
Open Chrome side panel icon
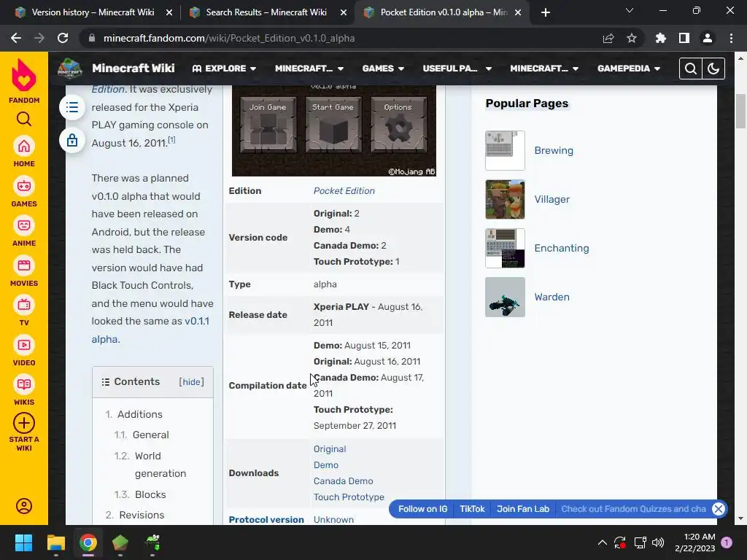pos(684,38)
